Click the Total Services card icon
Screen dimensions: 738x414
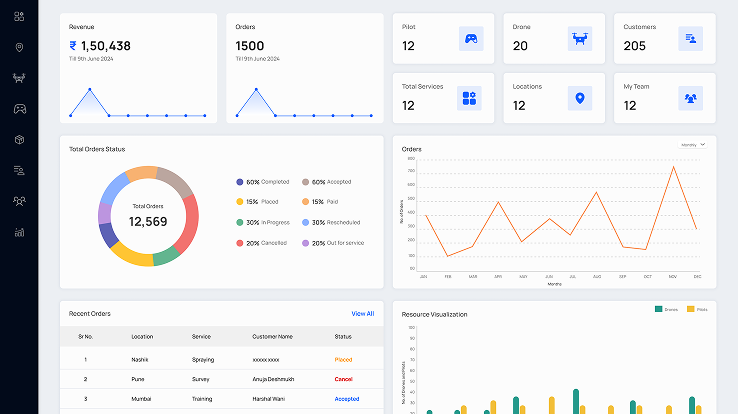(469, 98)
